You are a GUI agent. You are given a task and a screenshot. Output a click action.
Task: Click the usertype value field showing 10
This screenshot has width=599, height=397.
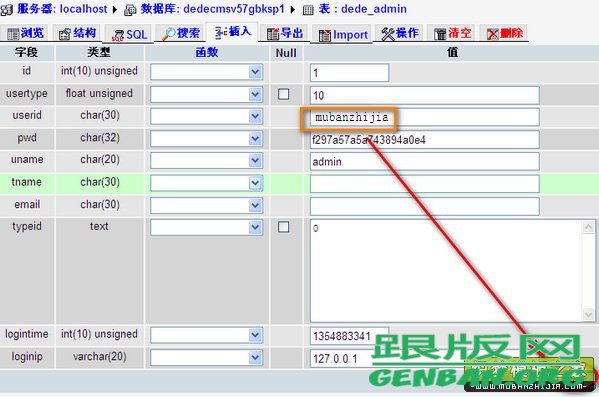click(424, 95)
